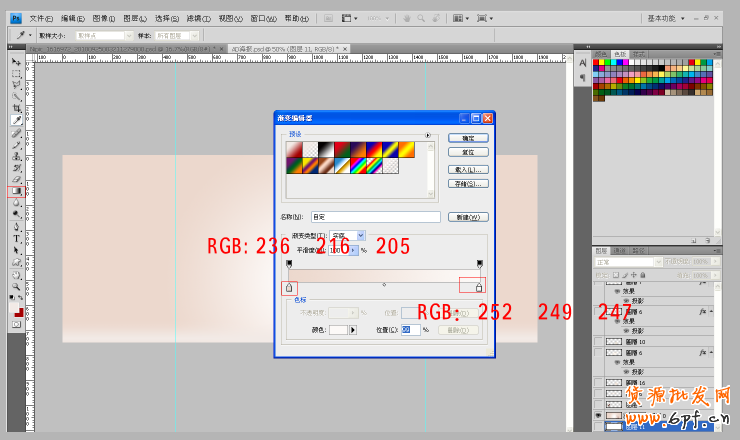Click the 新建 button in gradient editor
Screen dimensions: 740x440
click(467, 216)
